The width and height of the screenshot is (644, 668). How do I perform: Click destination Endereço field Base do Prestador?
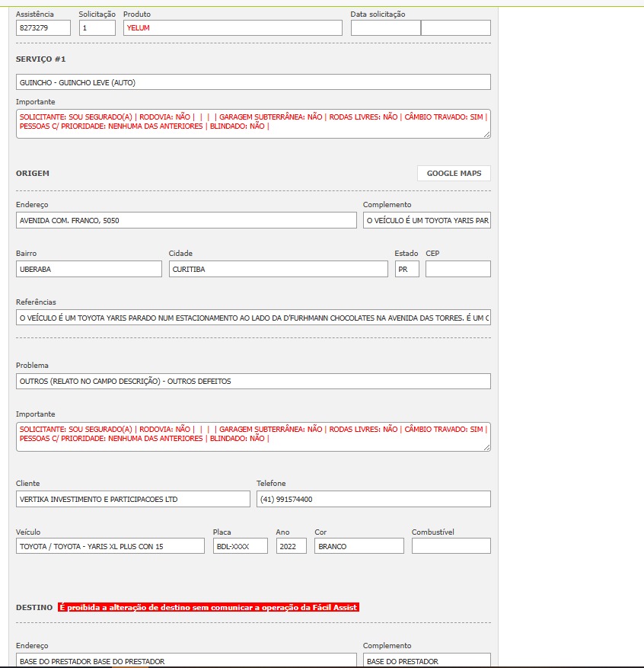pyautogui.click(x=186, y=660)
